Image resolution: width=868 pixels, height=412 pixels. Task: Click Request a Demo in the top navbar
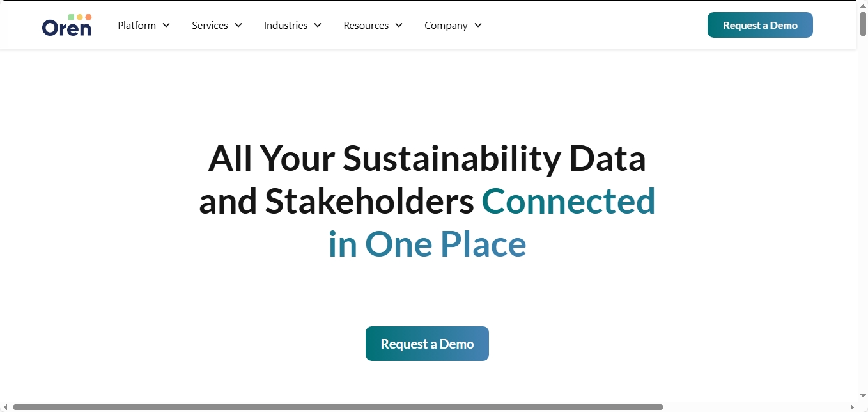[x=760, y=25]
